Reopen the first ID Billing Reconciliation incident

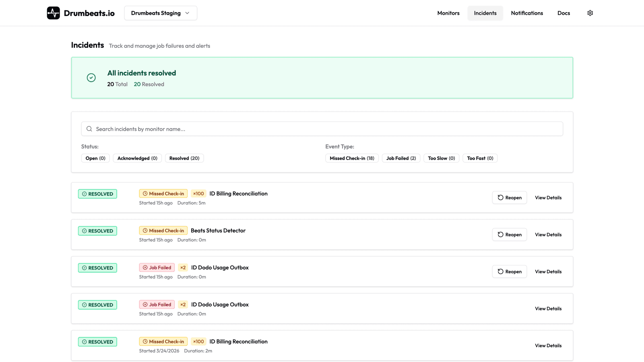[510, 197]
